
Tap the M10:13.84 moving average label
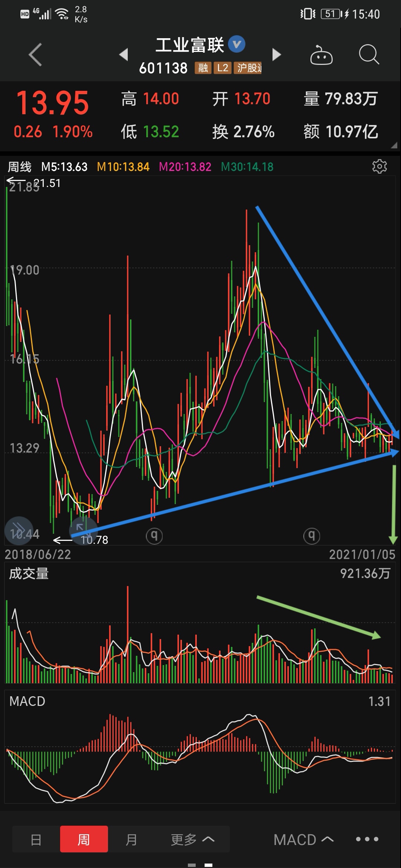click(123, 167)
